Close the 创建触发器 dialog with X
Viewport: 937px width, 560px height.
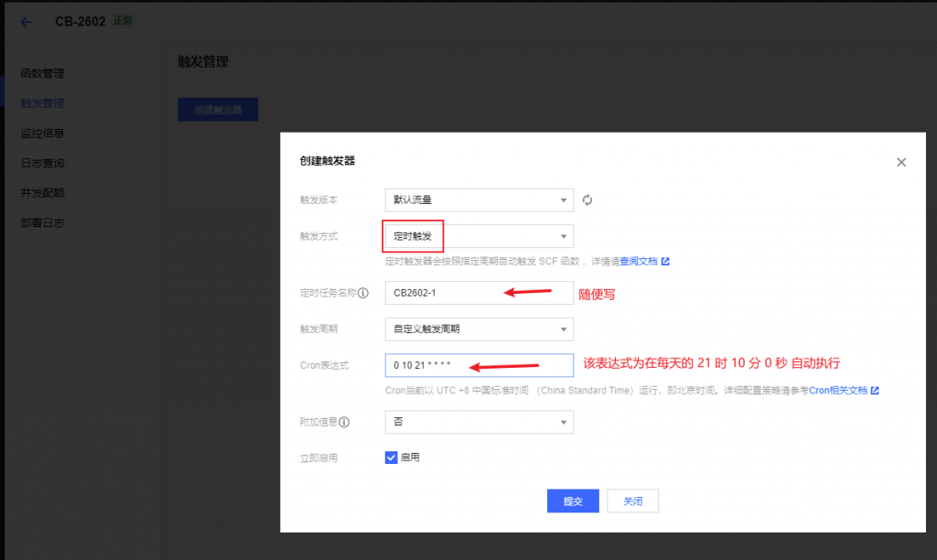tap(901, 162)
